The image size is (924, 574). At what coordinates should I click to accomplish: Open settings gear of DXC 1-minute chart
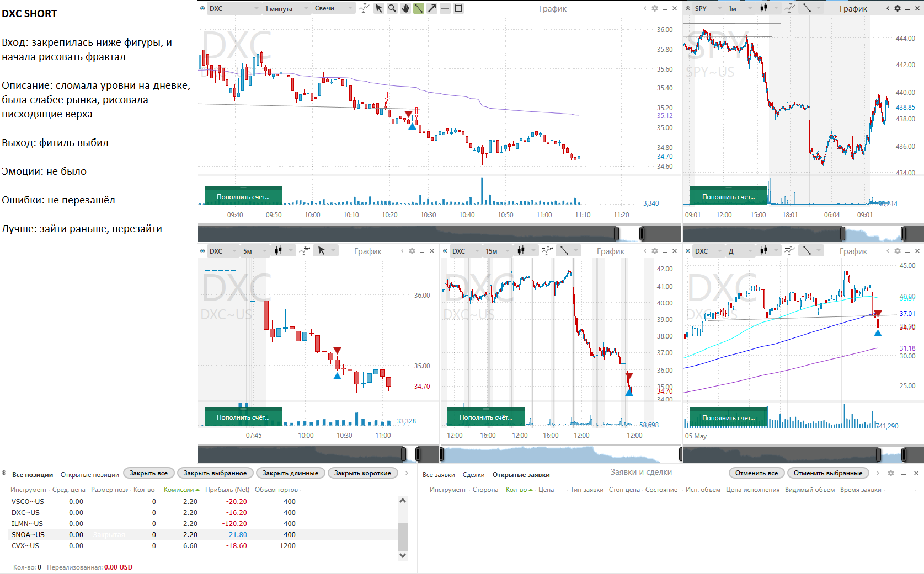click(655, 8)
